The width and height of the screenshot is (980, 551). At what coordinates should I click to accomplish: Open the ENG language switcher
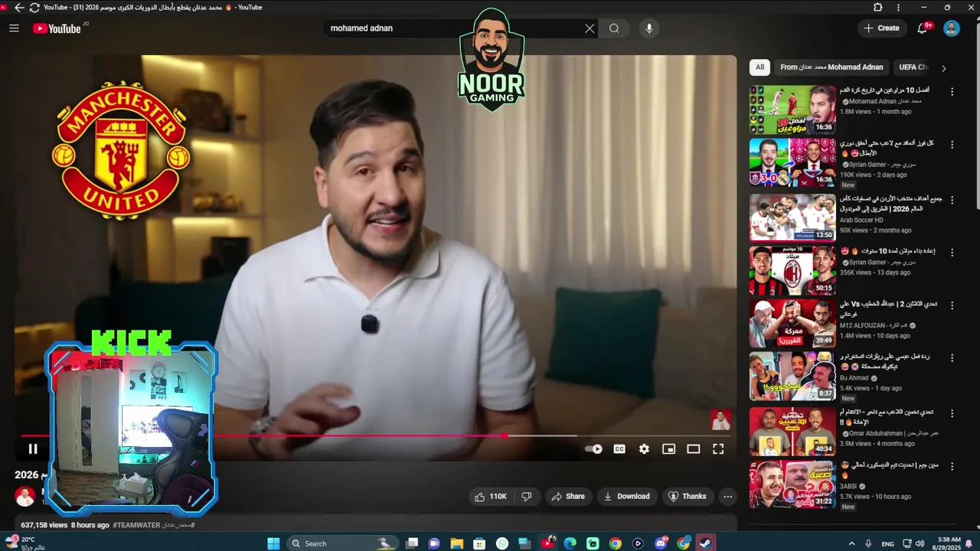pyautogui.click(x=888, y=544)
